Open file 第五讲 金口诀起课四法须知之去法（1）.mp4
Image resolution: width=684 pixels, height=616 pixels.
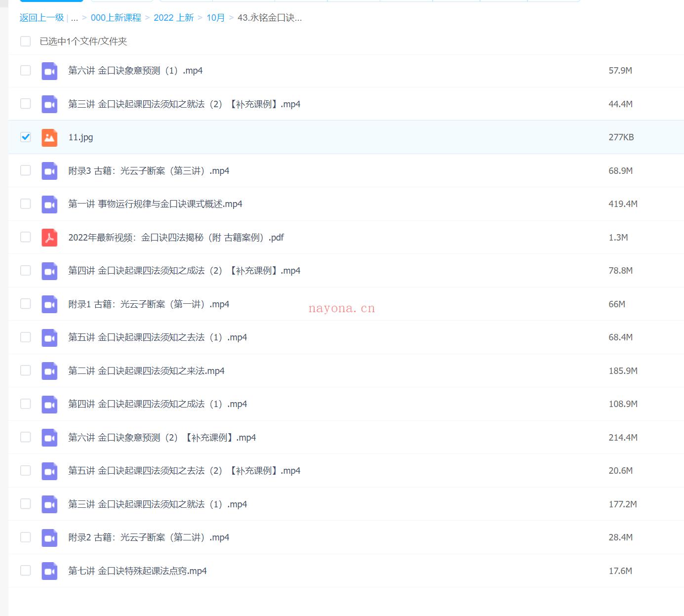(158, 337)
